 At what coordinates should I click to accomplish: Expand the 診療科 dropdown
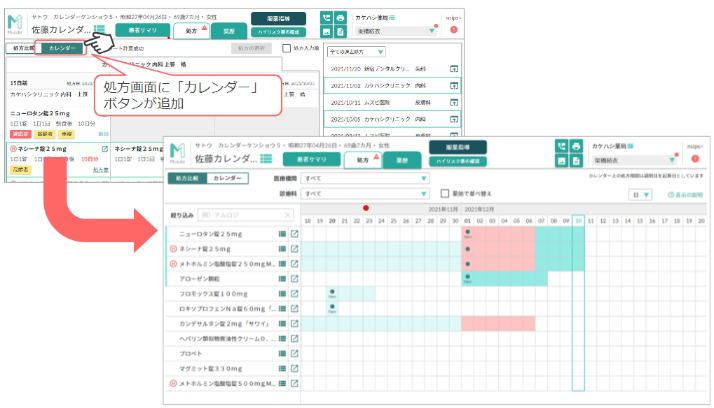pos(365,194)
